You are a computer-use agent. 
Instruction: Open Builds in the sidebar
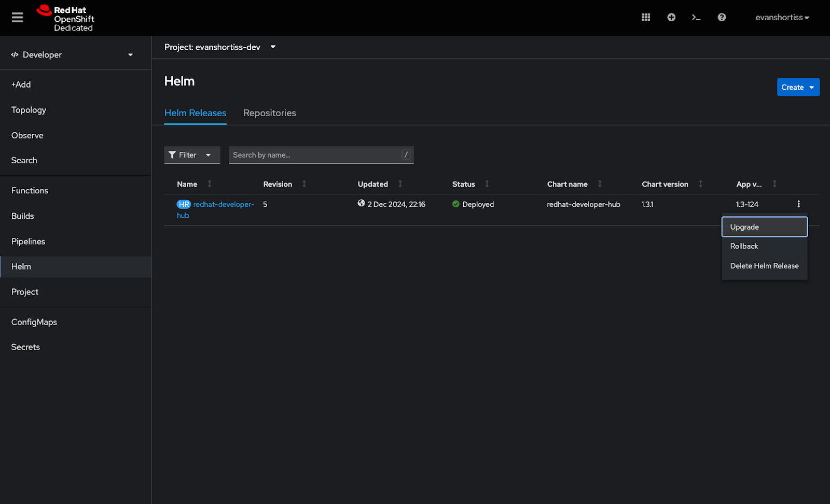pyautogui.click(x=76, y=216)
